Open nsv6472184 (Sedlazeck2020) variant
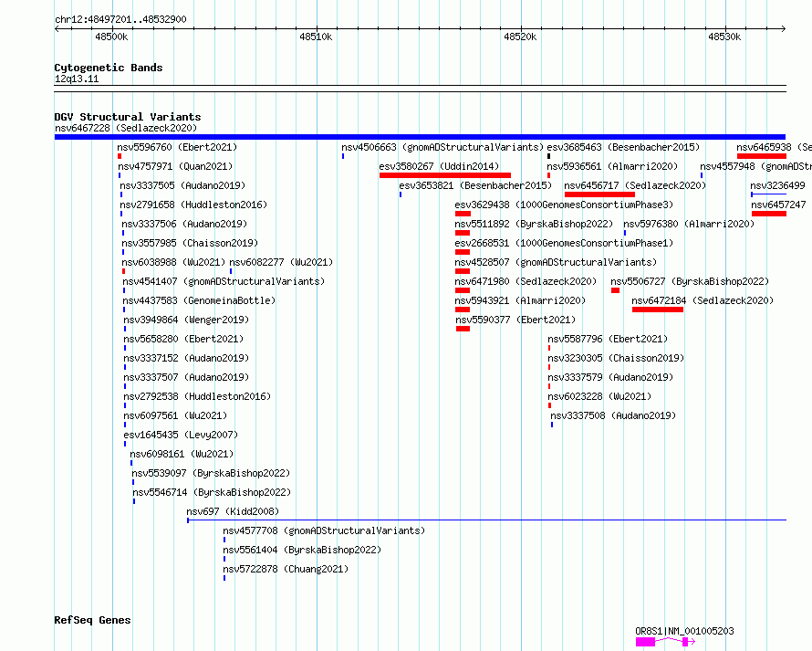812x651 pixels. (703, 300)
